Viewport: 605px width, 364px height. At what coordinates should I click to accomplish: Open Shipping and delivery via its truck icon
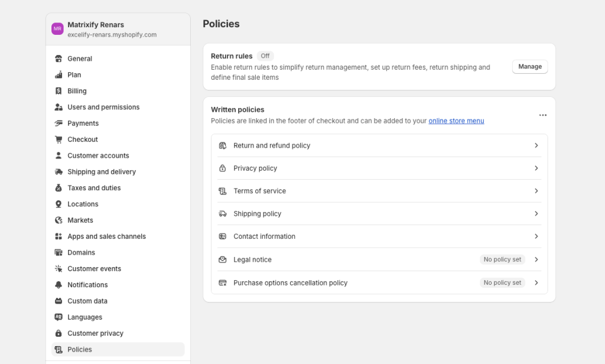point(57,171)
